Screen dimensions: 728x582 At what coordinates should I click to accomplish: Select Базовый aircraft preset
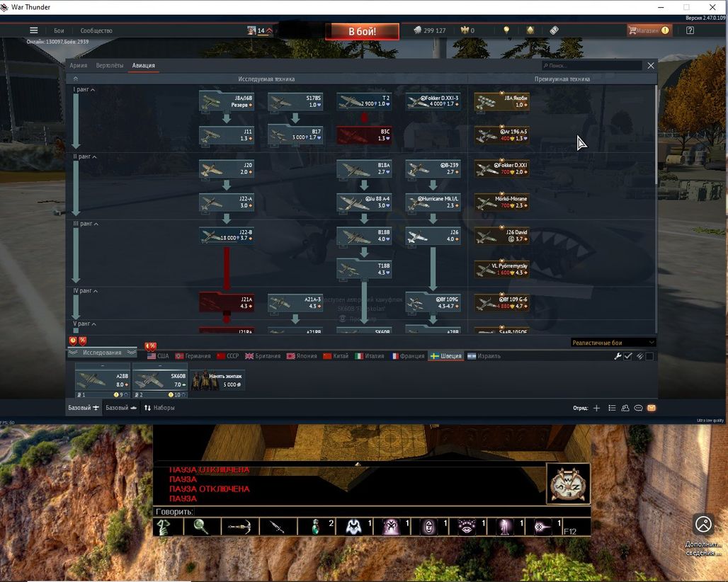tap(84, 408)
